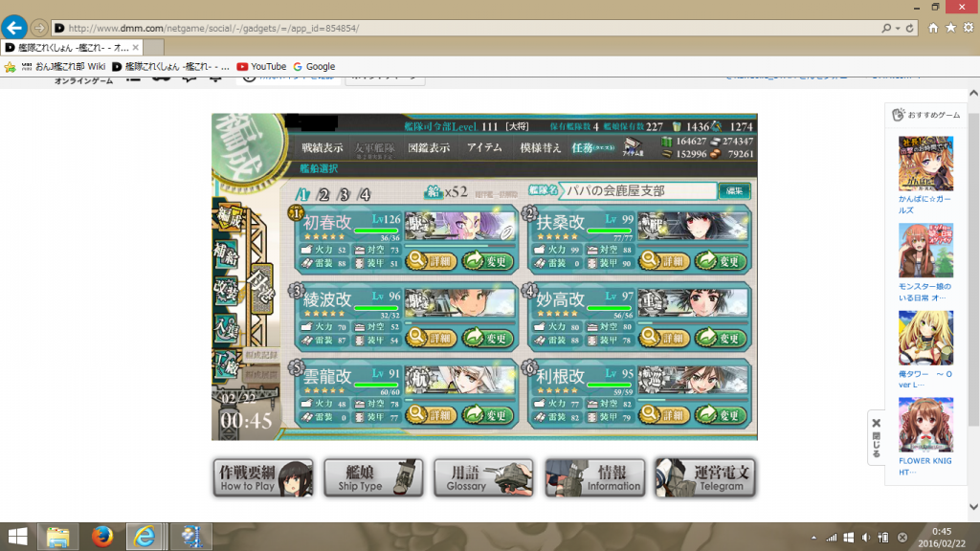Open アイテム (Items) menu
Image resolution: width=980 pixels, height=551 pixels.
[484, 147]
